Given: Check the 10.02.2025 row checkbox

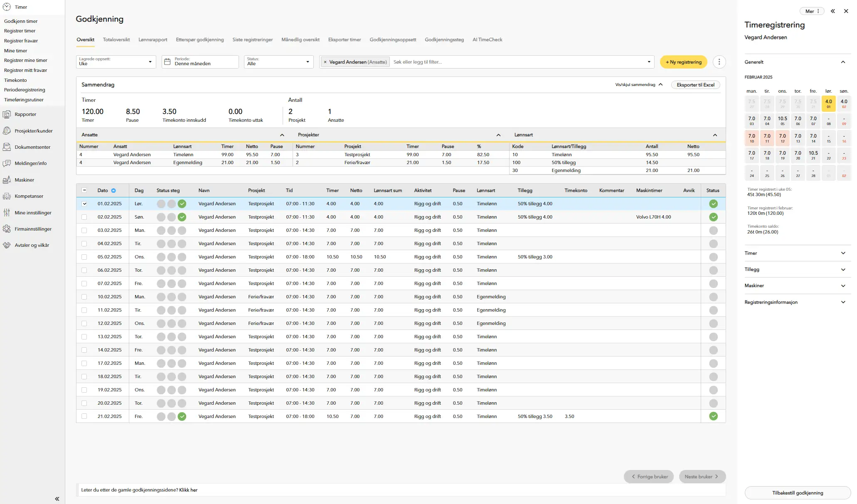Looking at the screenshot, I should click(84, 297).
